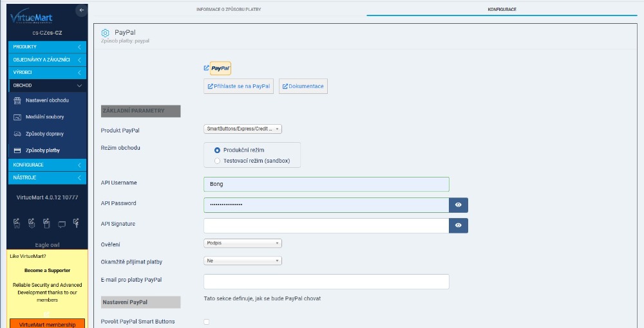This screenshot has width=644, height=328.
Task: Open the Ověření dropdown set to Podpis
Action: (x=242, y=243)
